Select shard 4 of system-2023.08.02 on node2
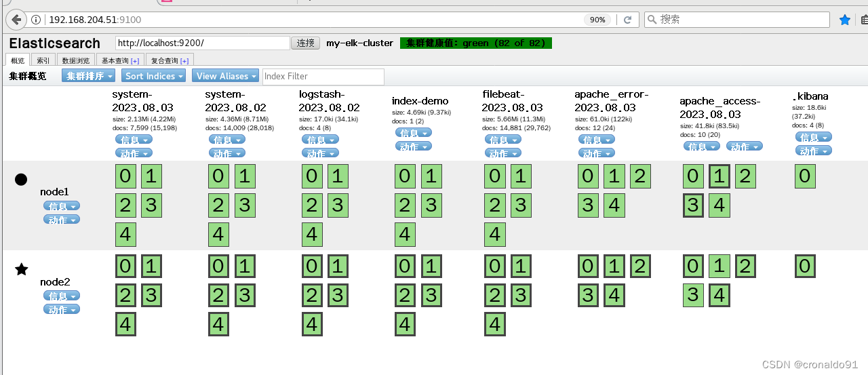868x375 pixels. [x=219, y=324]
